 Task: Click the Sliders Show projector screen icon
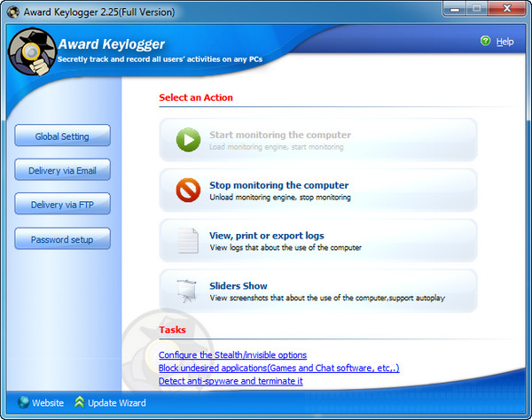pos(187,291)
